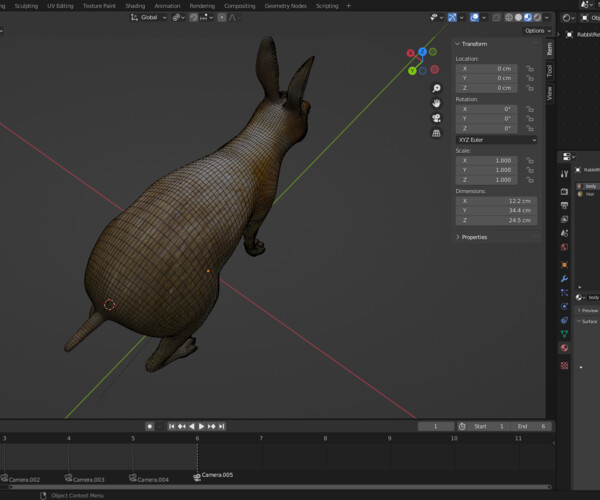This screenshot has width=600, height=500.
Task: Play the animation forward
Action: [x=202, y=426]
